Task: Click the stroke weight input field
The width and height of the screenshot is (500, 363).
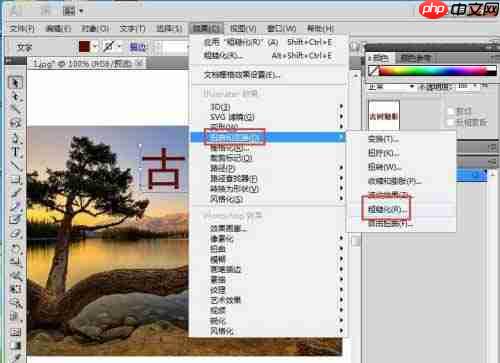Action: (x=175, y=47)
